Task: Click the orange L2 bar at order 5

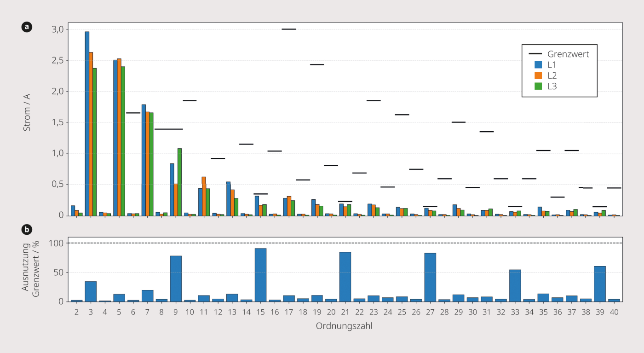Action: 119,137
